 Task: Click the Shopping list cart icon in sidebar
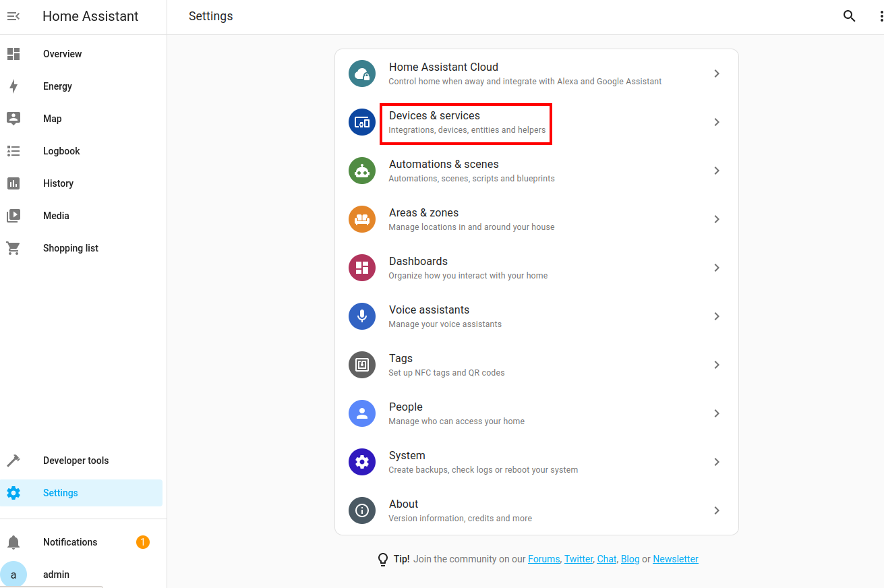click(x=13, y=247)
